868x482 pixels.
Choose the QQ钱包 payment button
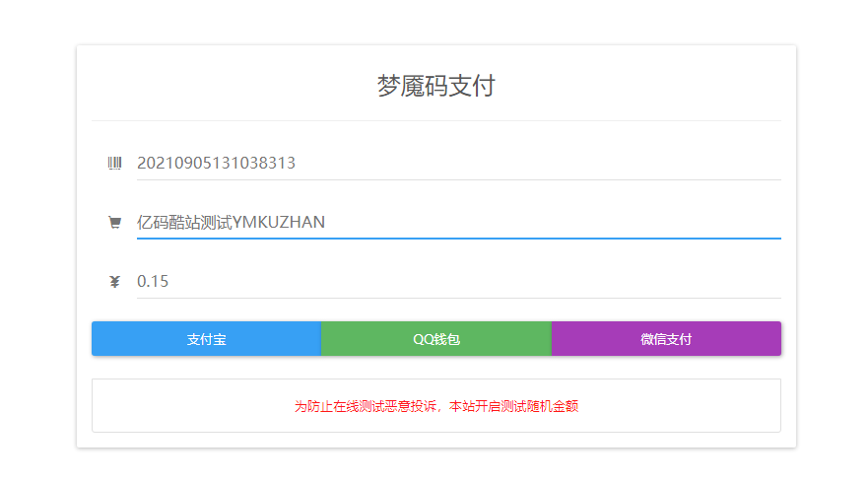pos(436,338)
